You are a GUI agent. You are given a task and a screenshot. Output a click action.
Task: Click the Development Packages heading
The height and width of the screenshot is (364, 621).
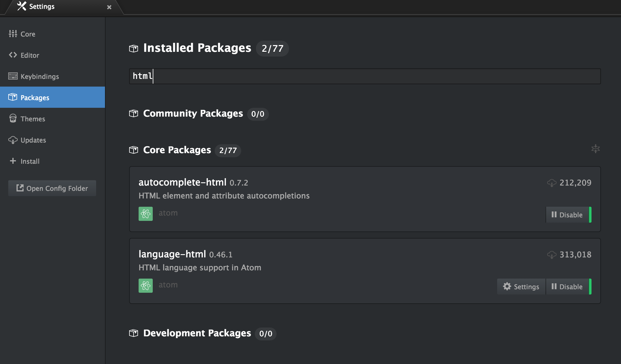pyautogui.click(x=197, y=333)
